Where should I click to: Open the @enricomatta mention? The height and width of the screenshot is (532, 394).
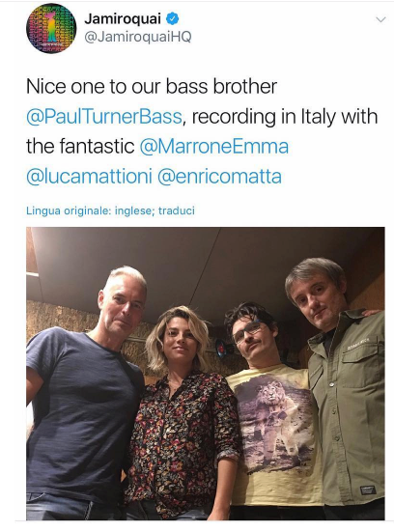point(220,177)
